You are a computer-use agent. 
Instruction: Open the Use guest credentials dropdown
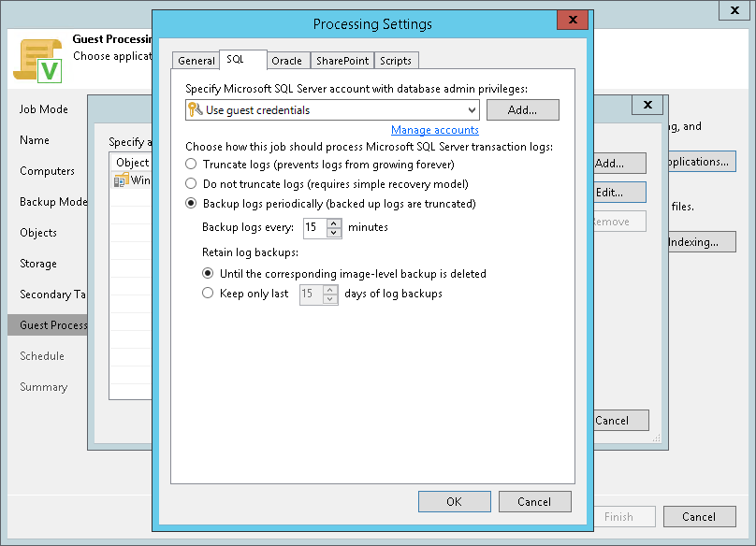point(472,110)
